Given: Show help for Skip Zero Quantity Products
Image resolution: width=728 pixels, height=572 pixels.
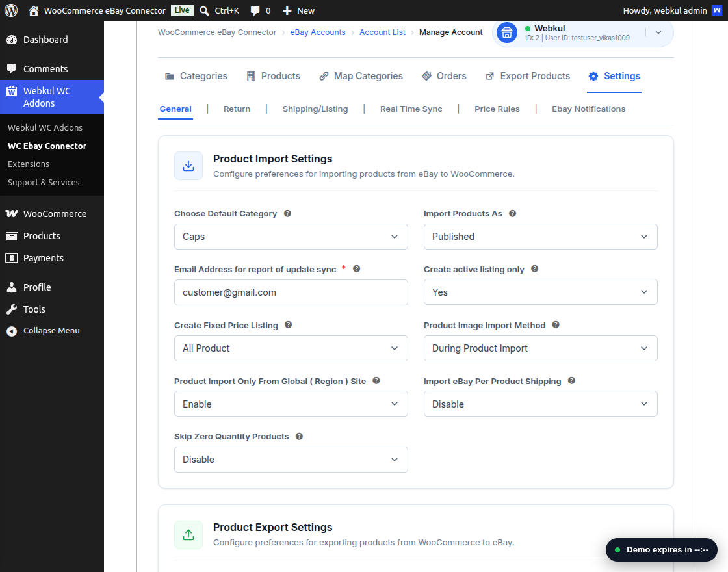Looking at the screenshot, I should (299, 436).
